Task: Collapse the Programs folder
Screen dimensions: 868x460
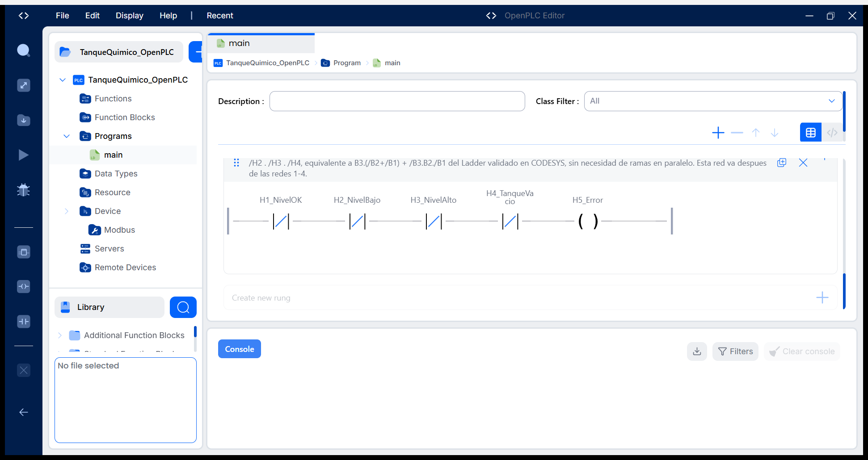Action: pyautogui.click(x=67, y=136)
